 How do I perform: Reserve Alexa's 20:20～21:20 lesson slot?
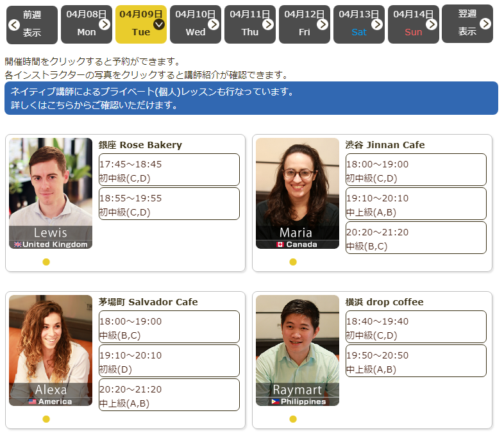[169, 394]
